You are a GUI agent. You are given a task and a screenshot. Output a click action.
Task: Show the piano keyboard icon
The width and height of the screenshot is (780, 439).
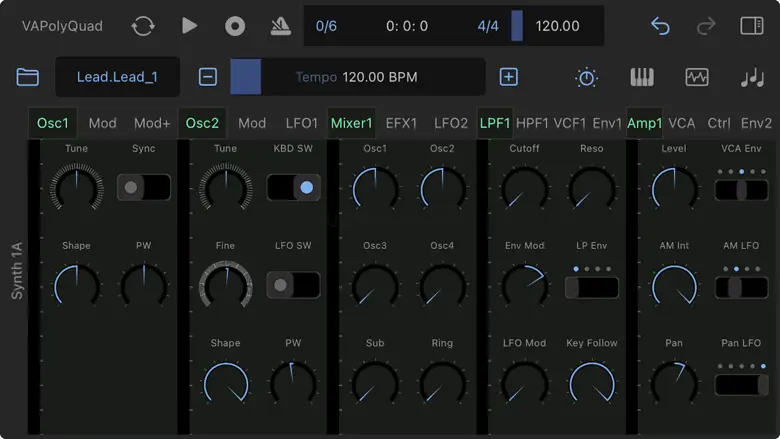pyautogui.click(x=642, y=77)
